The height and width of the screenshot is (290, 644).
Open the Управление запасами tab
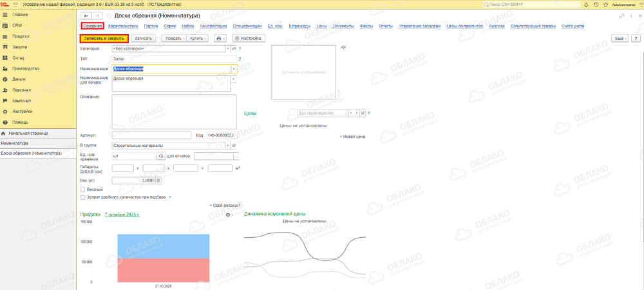pyautogui.click(x=420, y=26)
